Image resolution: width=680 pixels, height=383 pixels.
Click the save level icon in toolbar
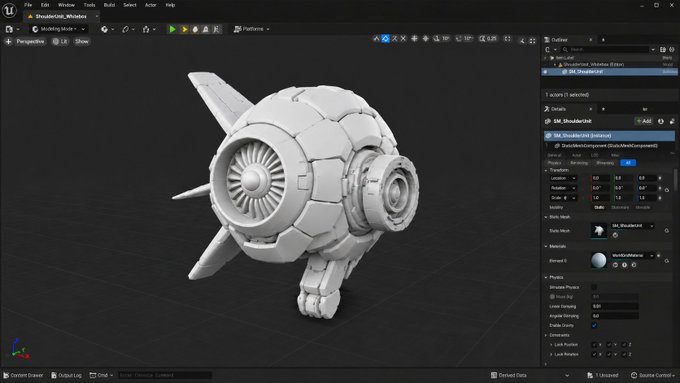click(x=10, y=29)
